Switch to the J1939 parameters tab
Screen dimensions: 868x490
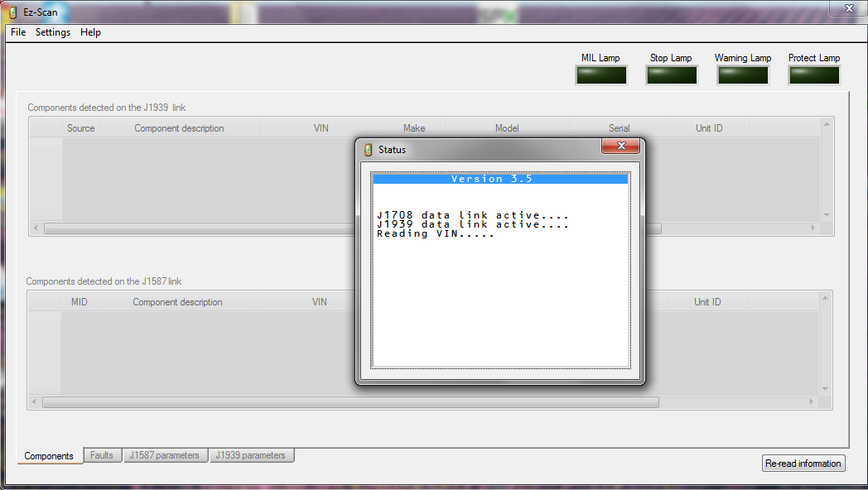(251, 455)
